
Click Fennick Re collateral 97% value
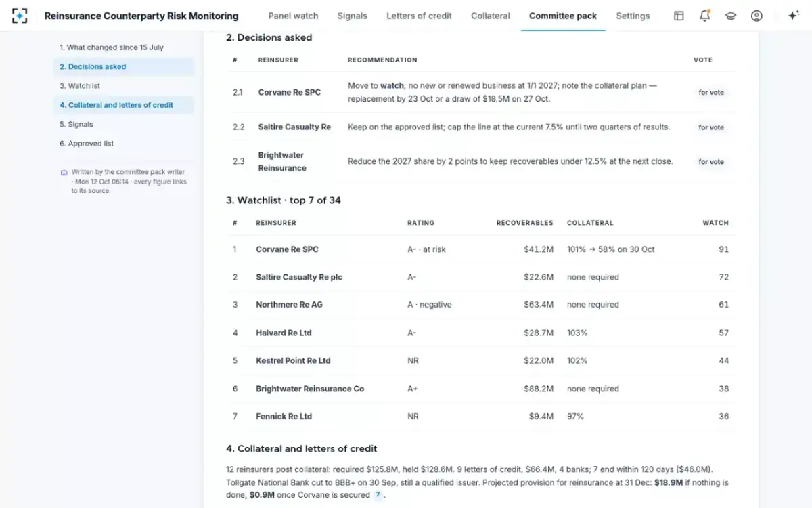pyautogui.click(x=575, y=417)
